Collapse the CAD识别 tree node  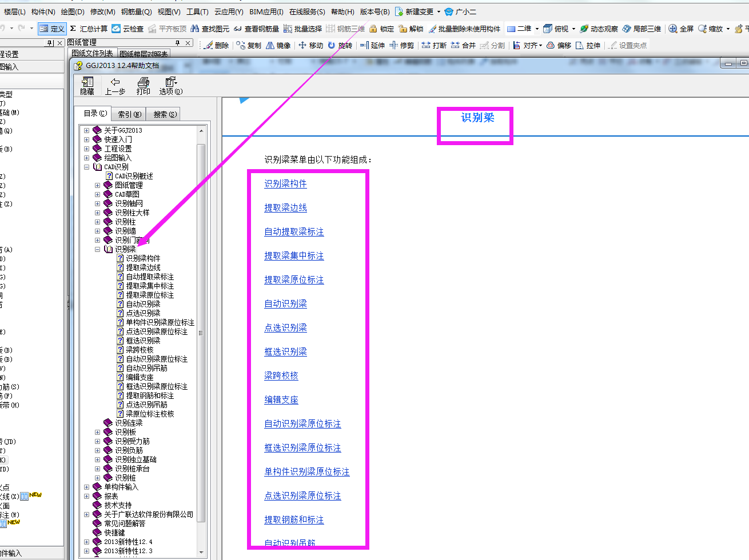(x=86, y=167)
